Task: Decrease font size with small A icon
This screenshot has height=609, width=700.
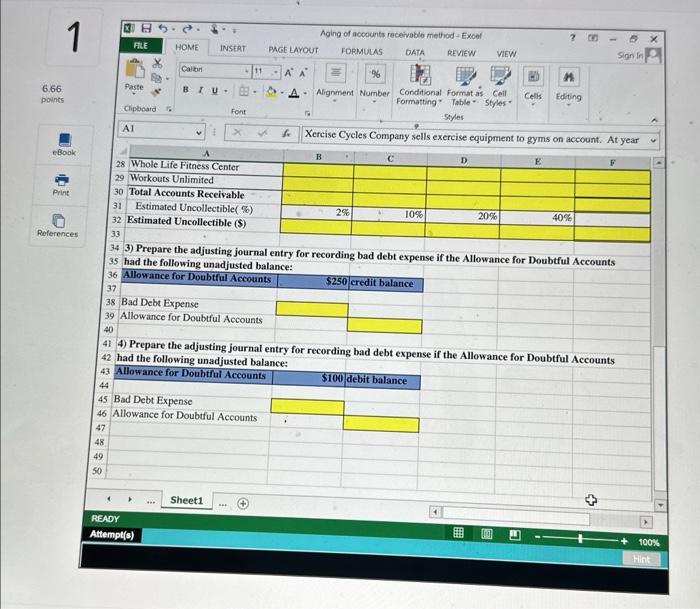Action: point(303,73)
